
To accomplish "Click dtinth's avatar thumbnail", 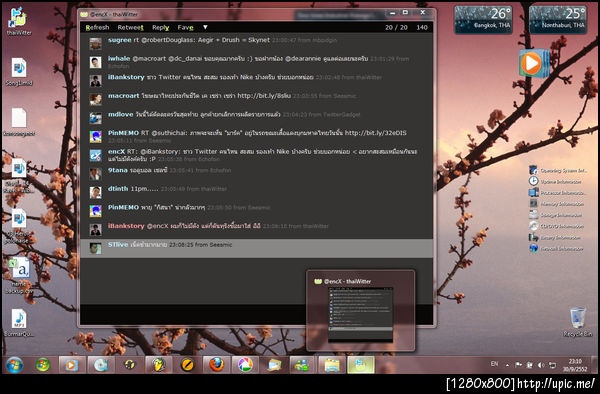I will [95, 192].
